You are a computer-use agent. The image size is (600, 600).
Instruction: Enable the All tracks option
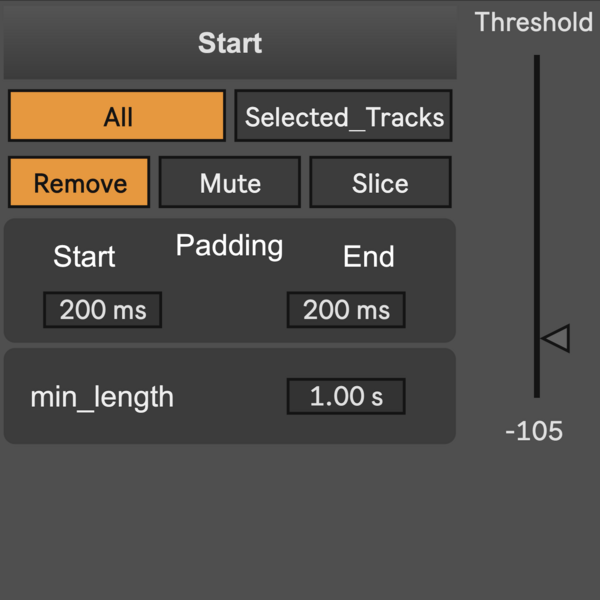(117, 117)
